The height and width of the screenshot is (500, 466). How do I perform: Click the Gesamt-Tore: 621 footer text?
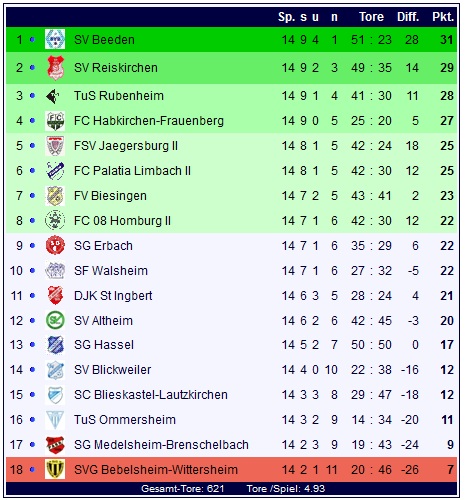182,489
